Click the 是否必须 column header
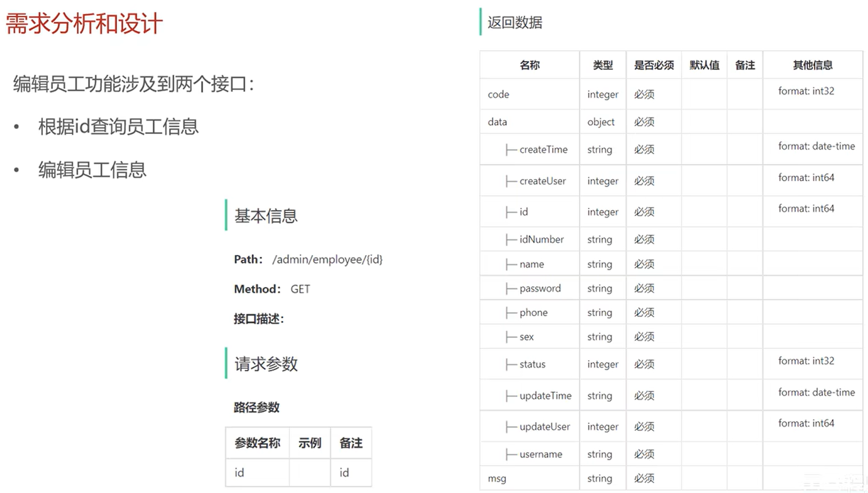The width and height of the screenshot is (868, 493). click(x=654, y=65)
